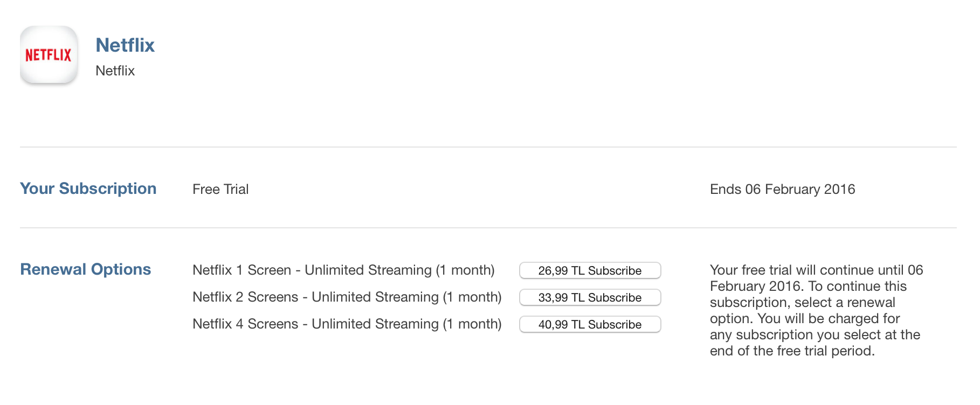Click "(1 month)" in the 1 Screen row
Image resolution: width=980 pixels, height=405 pixels.
(x=465, y=270)
